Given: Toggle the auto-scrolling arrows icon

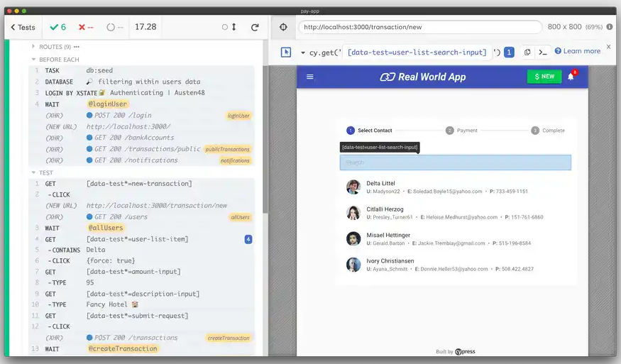Looking at the screenshot, I should tap(229, 27).
